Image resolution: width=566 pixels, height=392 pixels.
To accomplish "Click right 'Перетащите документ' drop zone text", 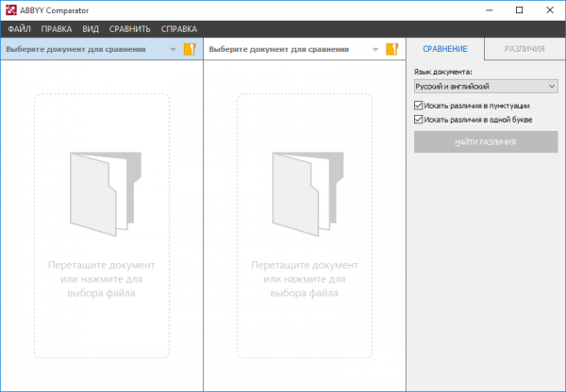I will (305, 279).
